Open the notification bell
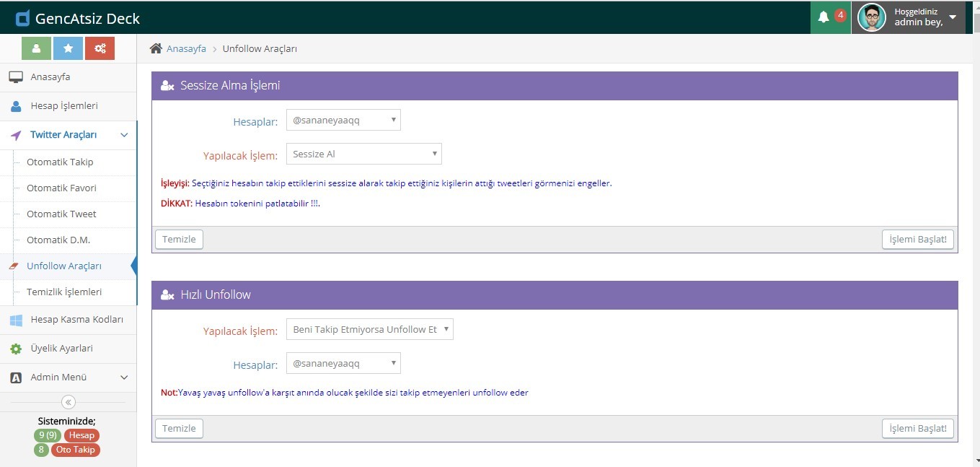The height and width of the screenshot is (467, 980). 824,17
